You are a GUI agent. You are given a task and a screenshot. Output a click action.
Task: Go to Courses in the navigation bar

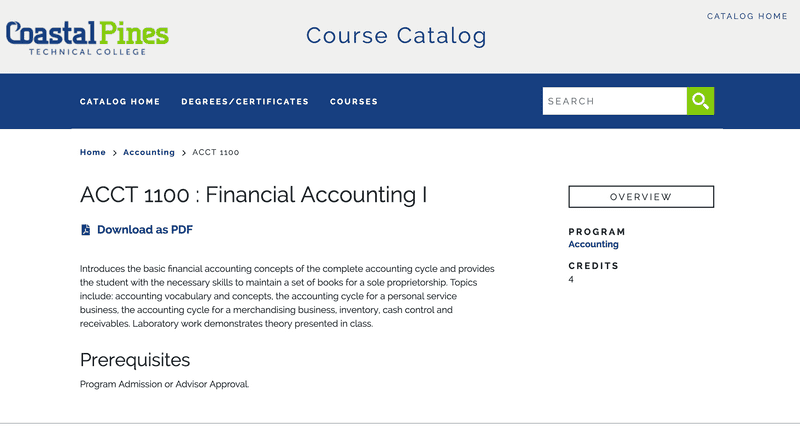pyautogui.click(x=354, y=101)
